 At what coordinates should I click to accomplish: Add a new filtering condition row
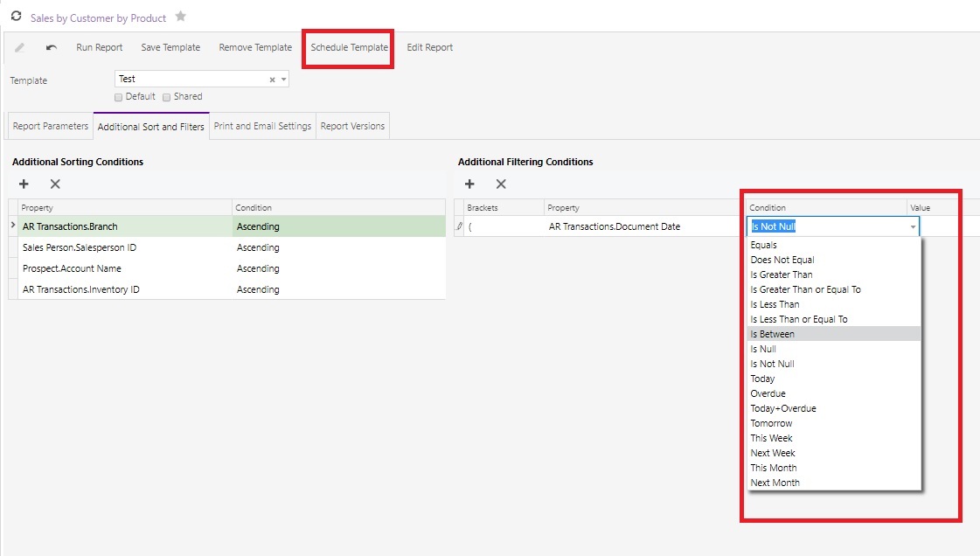(x=469, y=184)
